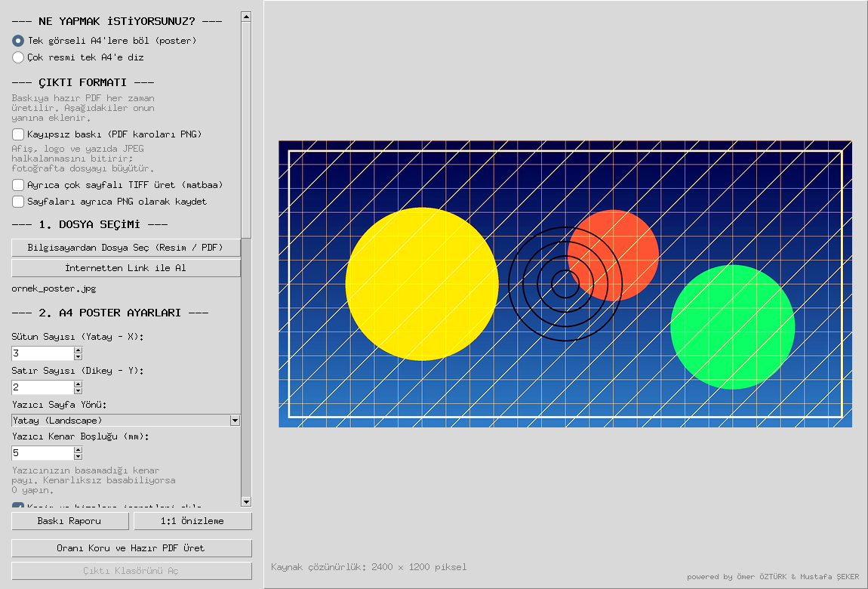Click the 'Sütun Sayısı (Yatay - X):' label
Screen dimensions: 868x589
click(x=78, y=337)
